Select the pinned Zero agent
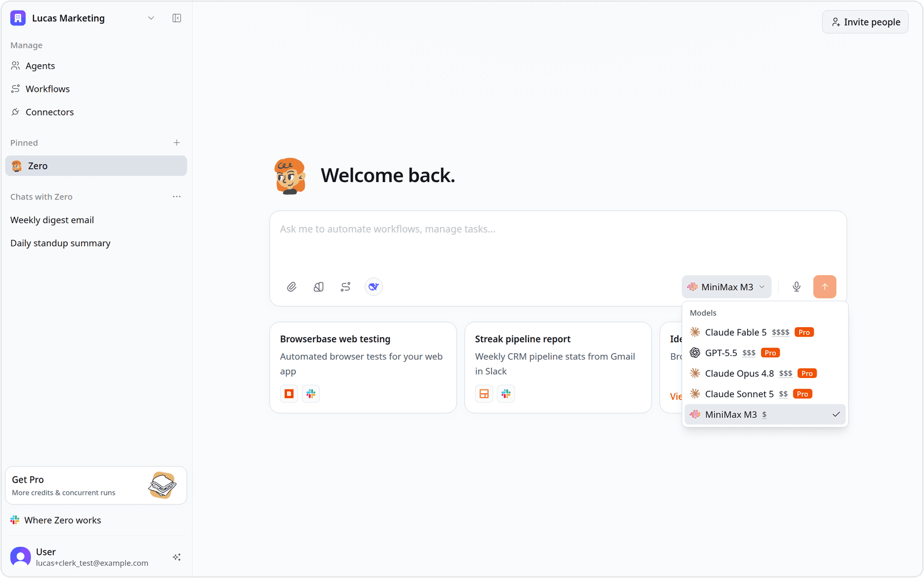Image resolution: width=924 pixels, height=578 pixels. coord(96,166)
